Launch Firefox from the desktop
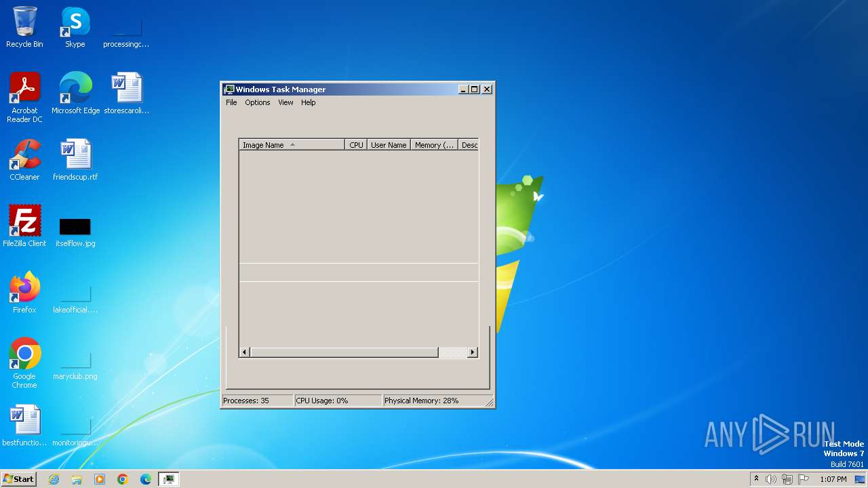 (x=24, y=293)
